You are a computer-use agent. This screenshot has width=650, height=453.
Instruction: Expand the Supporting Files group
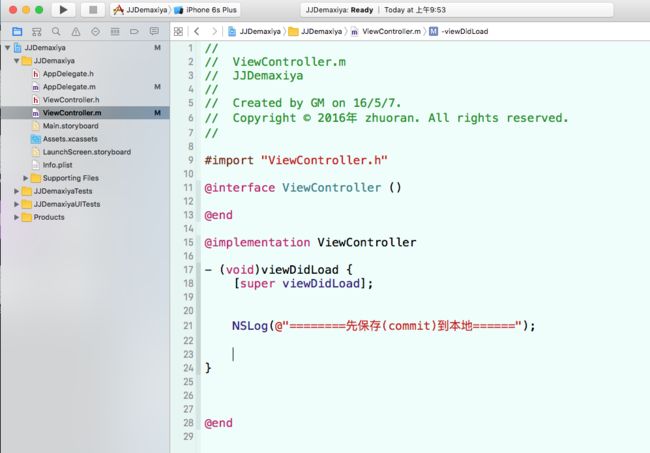[26, 178]
